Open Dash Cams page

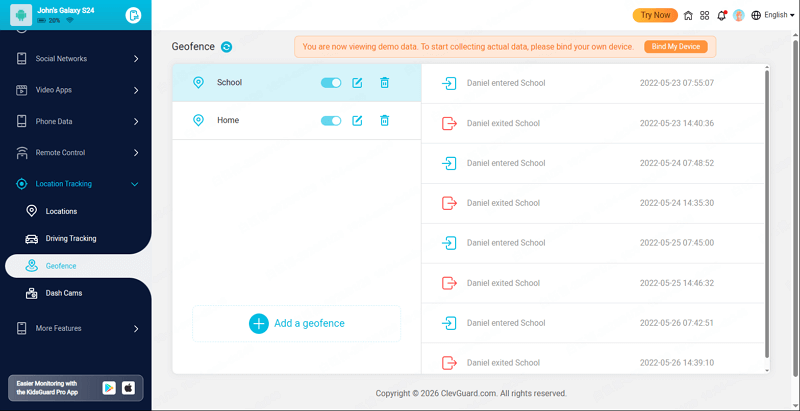click(64, 293)
